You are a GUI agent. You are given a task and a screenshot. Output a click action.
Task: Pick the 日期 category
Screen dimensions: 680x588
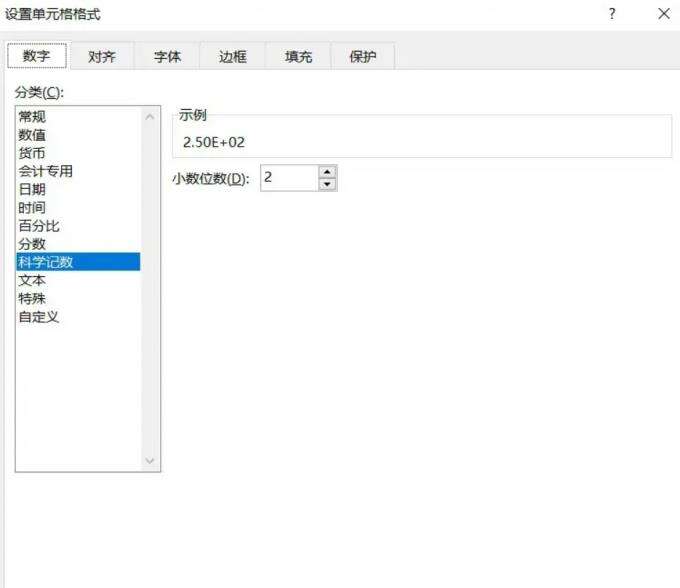click(x=78, y=189)
